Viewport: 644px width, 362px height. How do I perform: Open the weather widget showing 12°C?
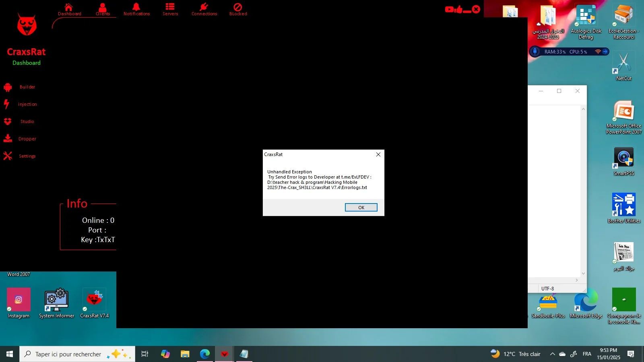[515, 354]
